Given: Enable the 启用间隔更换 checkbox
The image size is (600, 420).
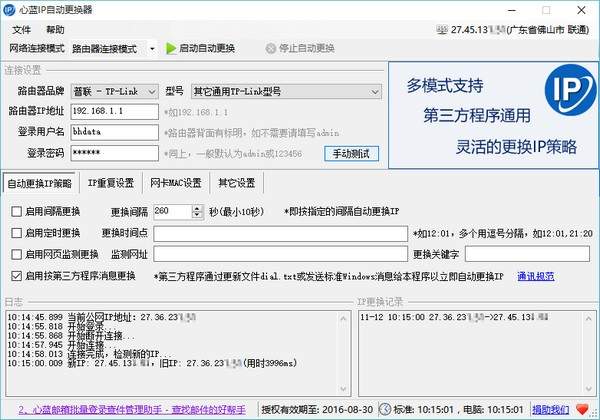Looking at the screenshot, I should pyautogui.click(x=16, y=212).
